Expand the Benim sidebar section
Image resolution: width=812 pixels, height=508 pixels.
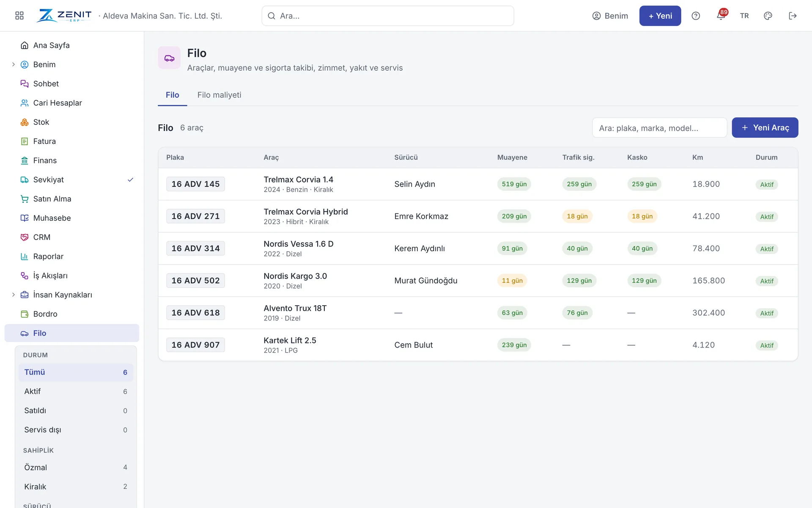pos(13,64)
